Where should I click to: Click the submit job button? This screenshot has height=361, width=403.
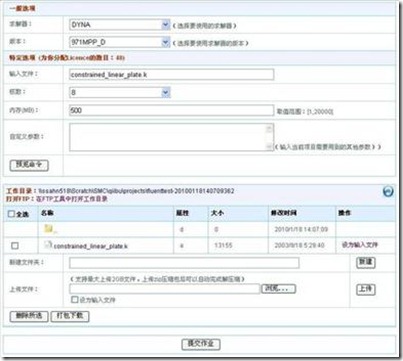(x=201, y=344)
